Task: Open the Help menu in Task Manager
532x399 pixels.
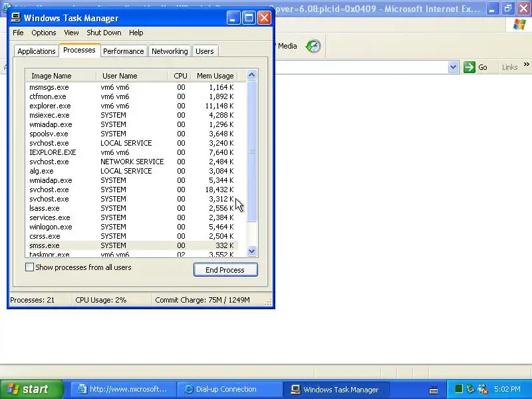Action: click(x=136, y=33)
